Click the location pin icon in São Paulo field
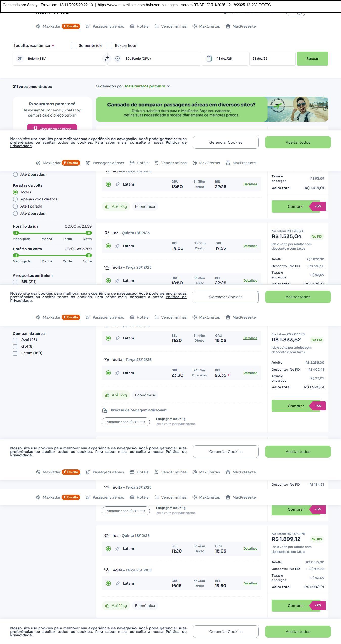 pos(117,59)
